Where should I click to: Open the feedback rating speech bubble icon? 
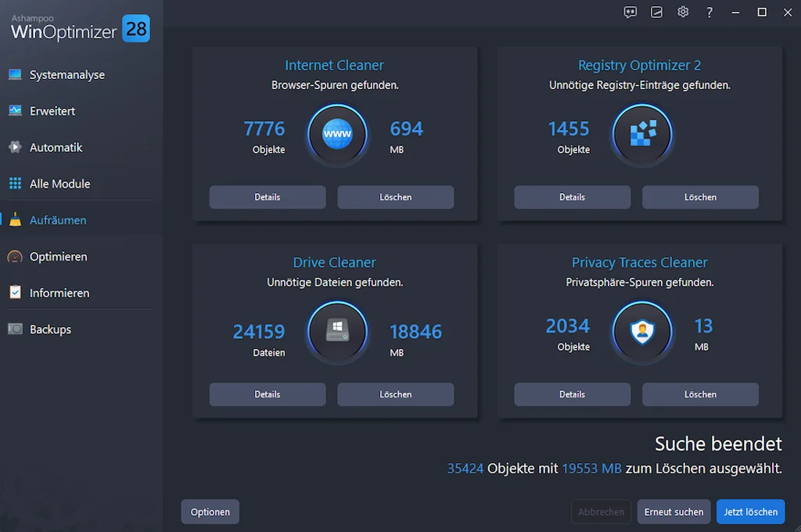pyautogui.click(x=630, y=12)
